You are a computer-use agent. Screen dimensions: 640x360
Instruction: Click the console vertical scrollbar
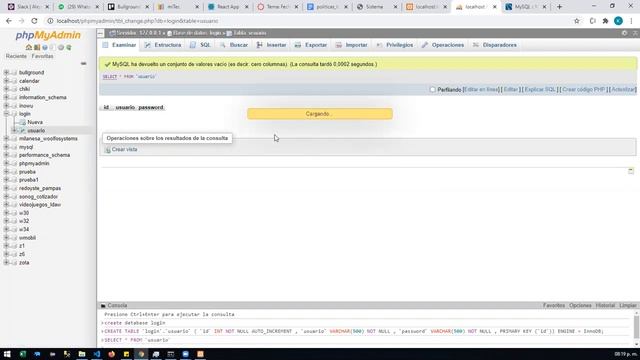[x=636, y=327]
